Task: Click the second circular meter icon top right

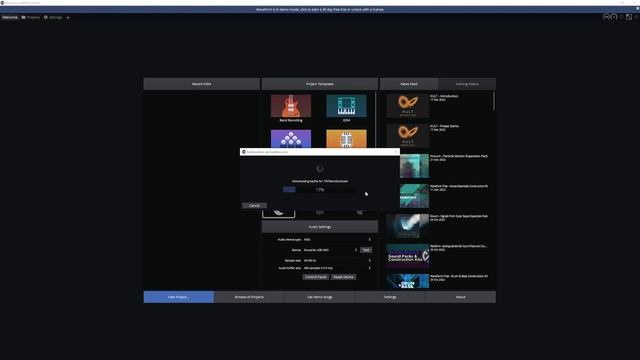Action: 614,17
